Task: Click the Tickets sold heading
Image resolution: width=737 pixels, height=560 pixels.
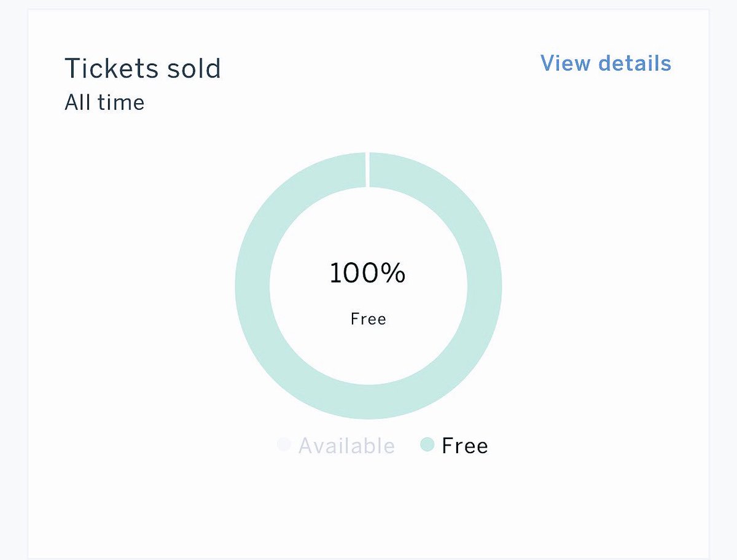Action: click(x=142, y=68)
